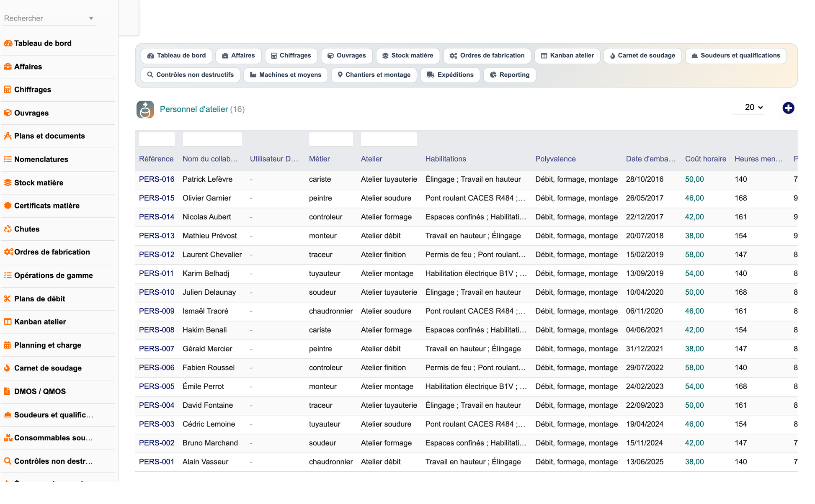Sort by Polyvalence column header
The height and width of the screenshot is (504, 815).
pyautogui.click(x=555, y=159)
